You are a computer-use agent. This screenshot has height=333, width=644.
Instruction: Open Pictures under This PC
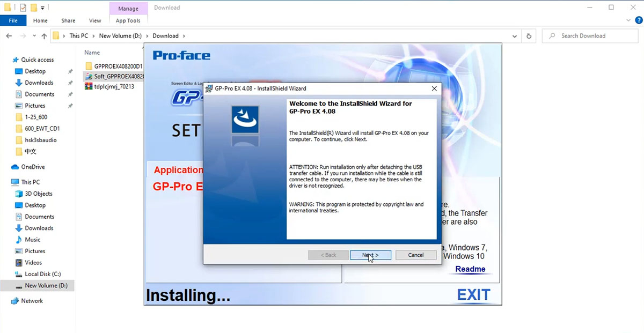click(35, 251)
